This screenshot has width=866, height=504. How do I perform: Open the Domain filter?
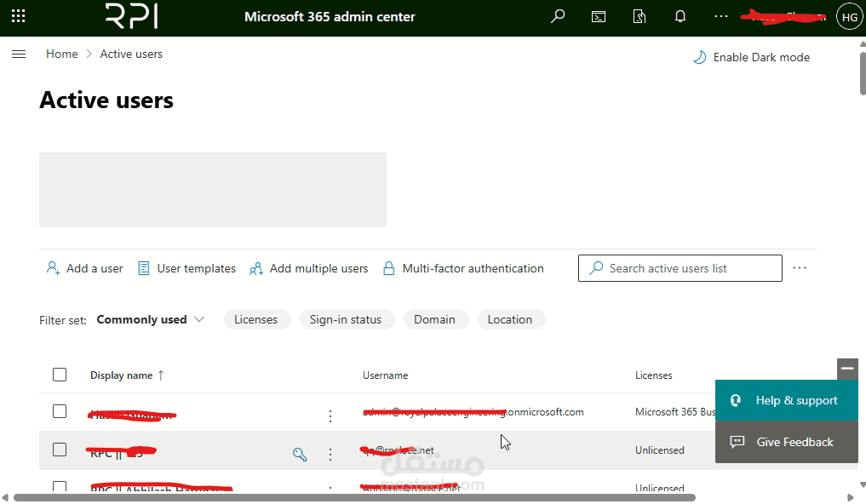[x=436, y=319]
